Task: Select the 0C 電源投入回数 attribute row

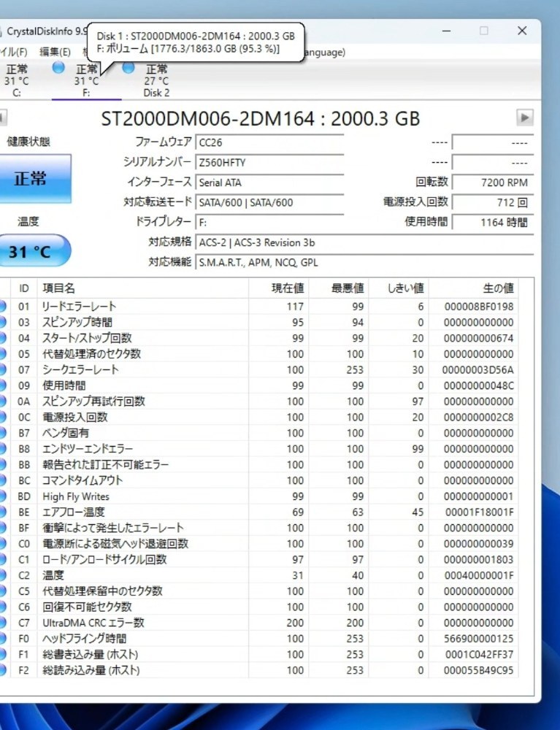Action: click(258, 417)
